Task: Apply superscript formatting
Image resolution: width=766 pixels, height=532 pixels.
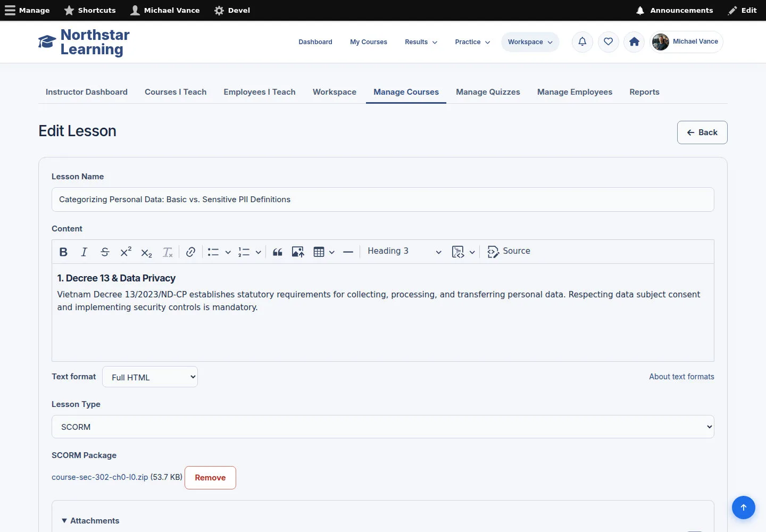Action: pyautogui.click(x=126, y=252)
